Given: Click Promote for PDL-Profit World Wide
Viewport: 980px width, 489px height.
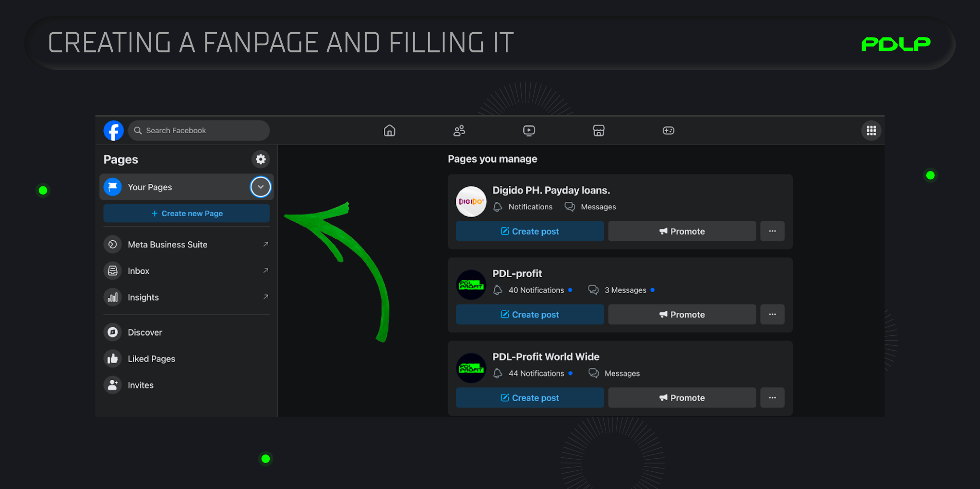Looking at the screenshot, I should click(x=682, y=398).
